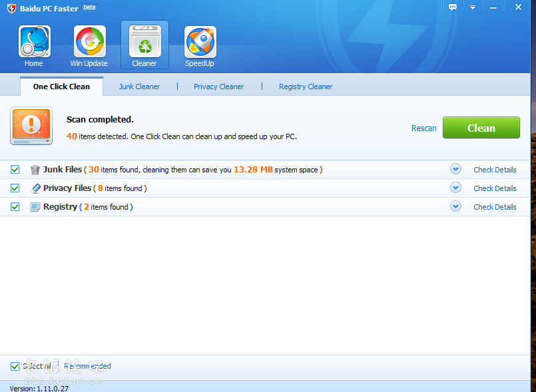The image size is (536, 392).
Task: Switch to the Junk Cleaner tab
Action: point(139,87)
